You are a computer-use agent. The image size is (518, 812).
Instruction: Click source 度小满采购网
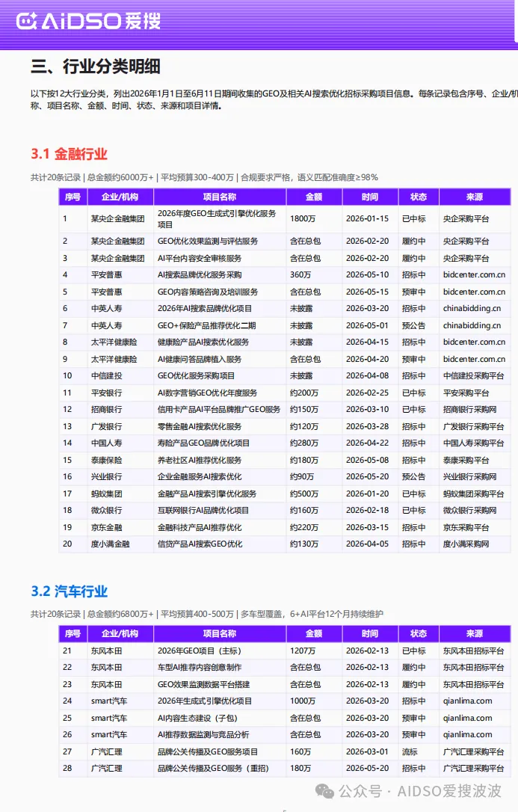[x=466, y=544]
